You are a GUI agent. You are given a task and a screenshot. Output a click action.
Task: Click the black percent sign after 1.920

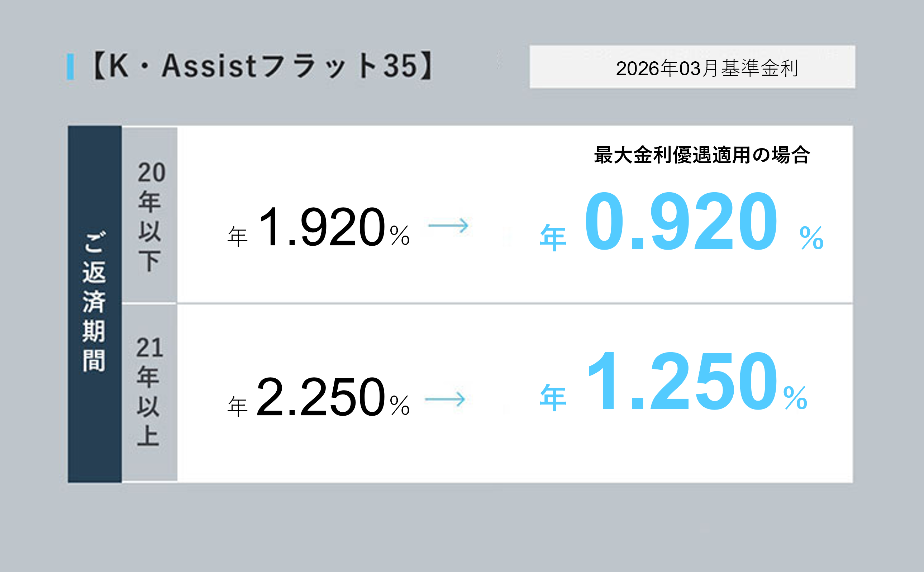[x=400, y=236]
